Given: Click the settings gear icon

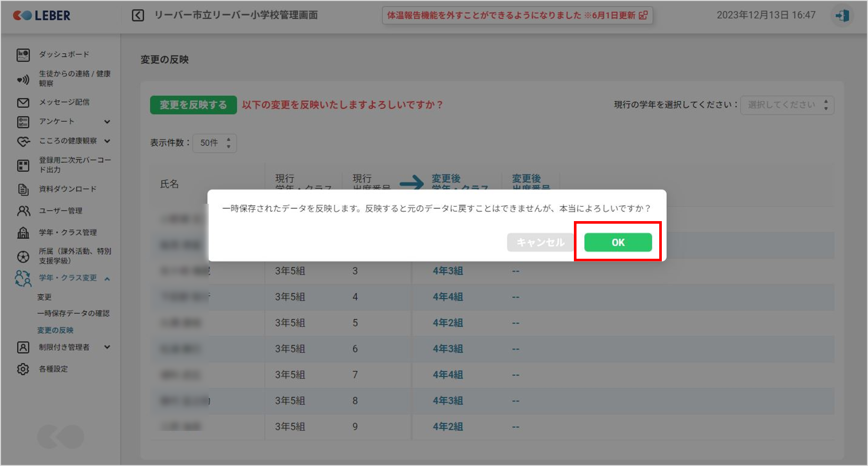Looking at the screenshot, I should click(23, 369).
